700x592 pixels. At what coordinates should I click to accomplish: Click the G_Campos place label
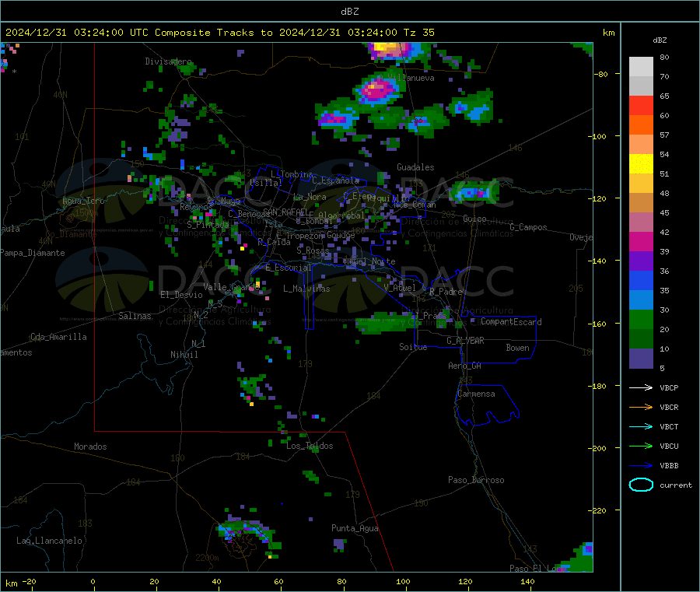coord(528,227)
